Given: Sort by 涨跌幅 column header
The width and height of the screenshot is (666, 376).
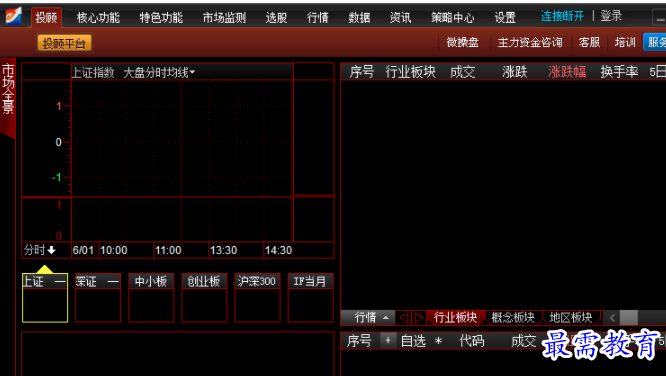Looking at the screenshot, I should point(567,72).
